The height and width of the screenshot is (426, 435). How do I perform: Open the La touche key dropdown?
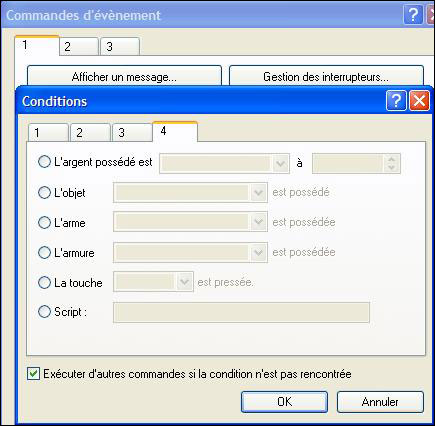coord(153,282)
